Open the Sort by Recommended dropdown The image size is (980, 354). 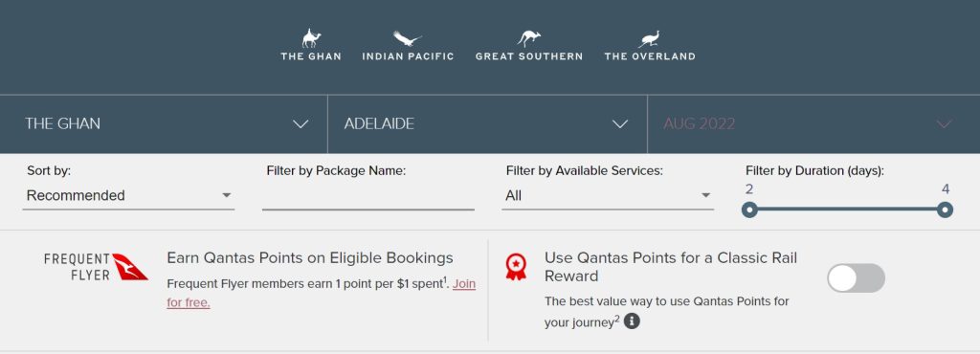click(129, 196)
